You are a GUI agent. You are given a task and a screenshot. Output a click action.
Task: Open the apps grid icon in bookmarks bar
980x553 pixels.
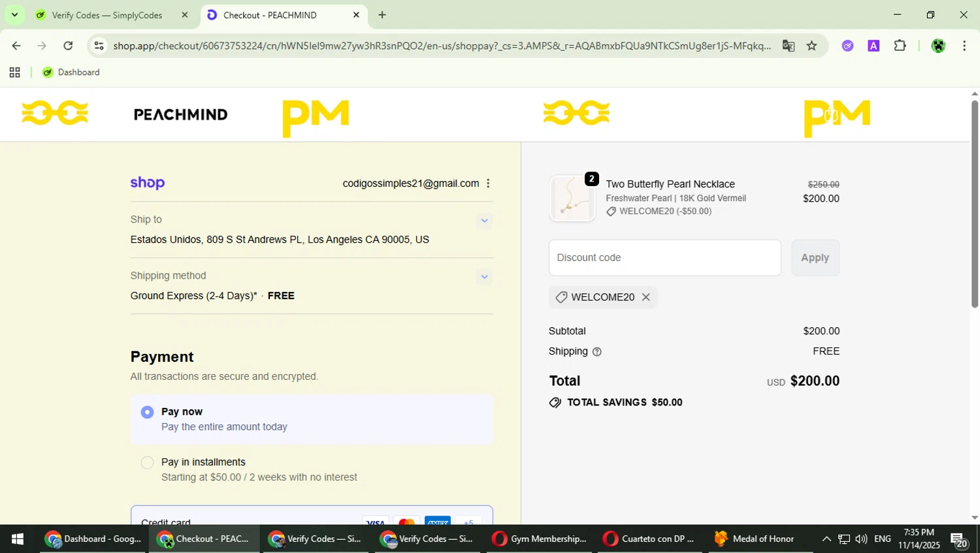pos(14,72)
